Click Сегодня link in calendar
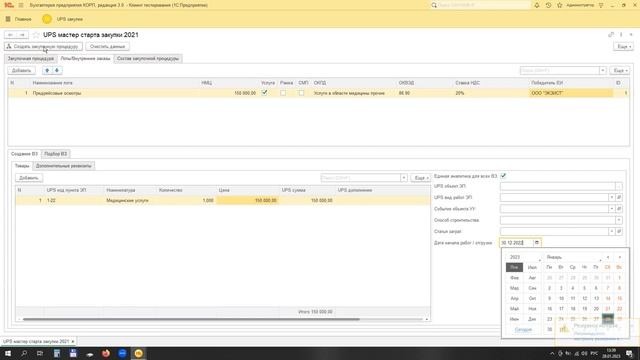The height and width of the screenshot is (360, 640). coord(523,329)
